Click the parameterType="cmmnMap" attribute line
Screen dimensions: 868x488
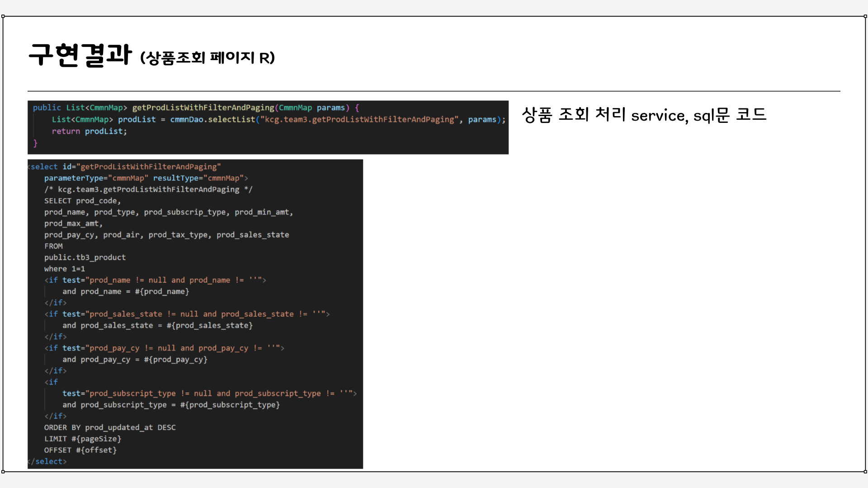coord(146,178)
